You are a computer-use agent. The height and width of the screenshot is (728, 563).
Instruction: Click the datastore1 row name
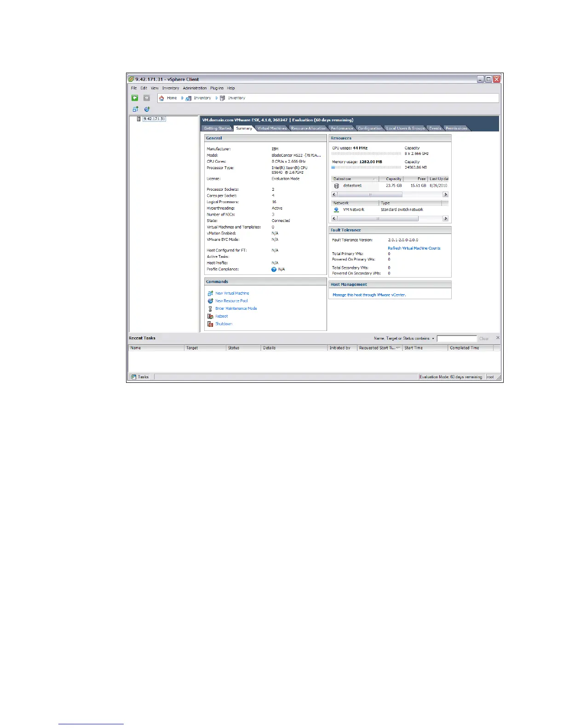[x=352, y=186]
